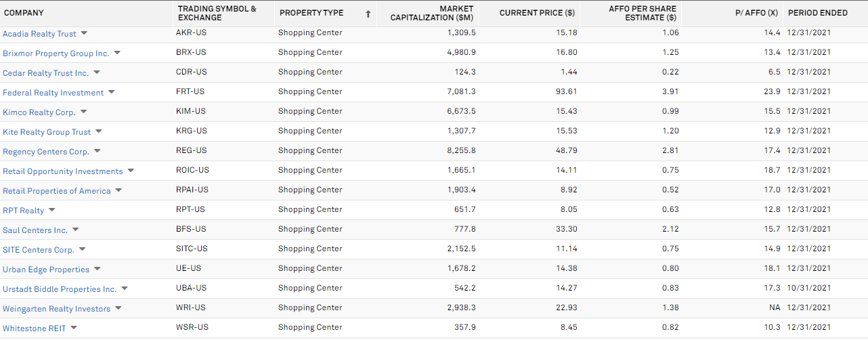This screenshot has height=340, width=868.
Task: Click the Weingarten Realty Investors link
Action: [x=56, y=309]
